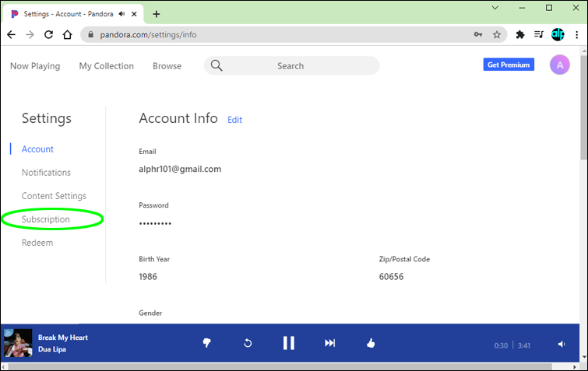Give thumbs up to Break My Heart

371,342
